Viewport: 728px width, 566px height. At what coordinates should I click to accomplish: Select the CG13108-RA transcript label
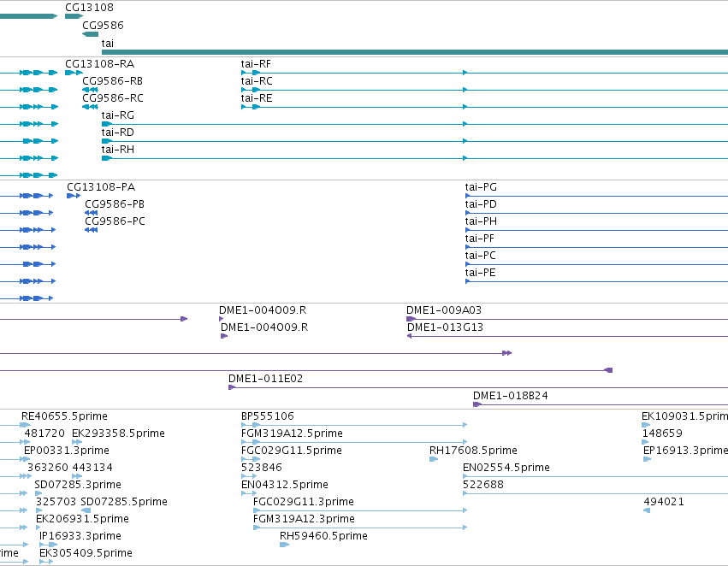[100, 64]
